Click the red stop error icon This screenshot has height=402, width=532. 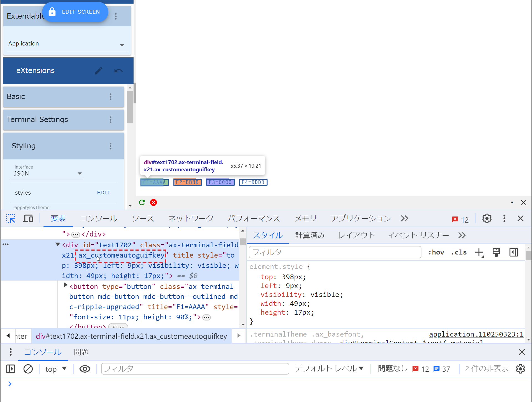click(154, 202)
